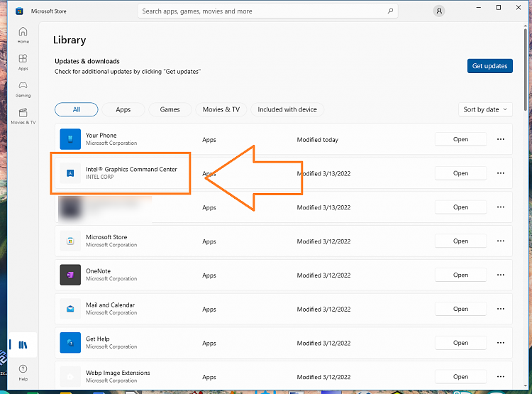
Task: Open more options for OneNote
Action: (501, 275)
